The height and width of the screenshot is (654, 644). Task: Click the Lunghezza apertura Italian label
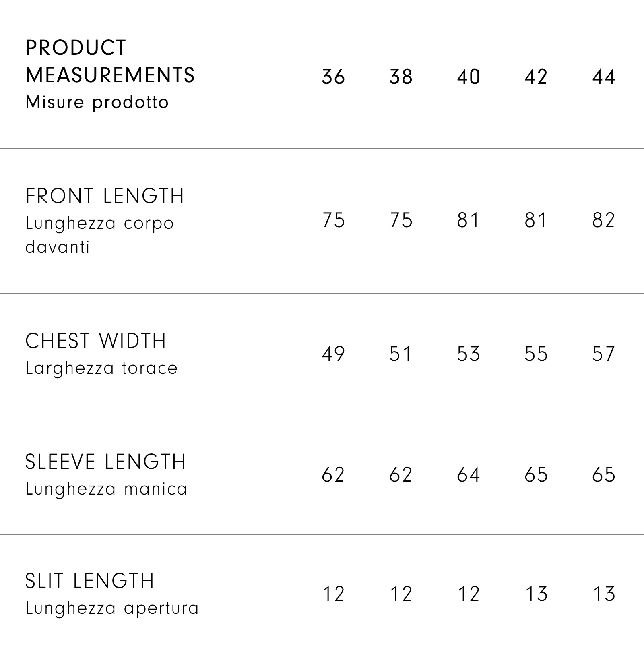[112, 608]
